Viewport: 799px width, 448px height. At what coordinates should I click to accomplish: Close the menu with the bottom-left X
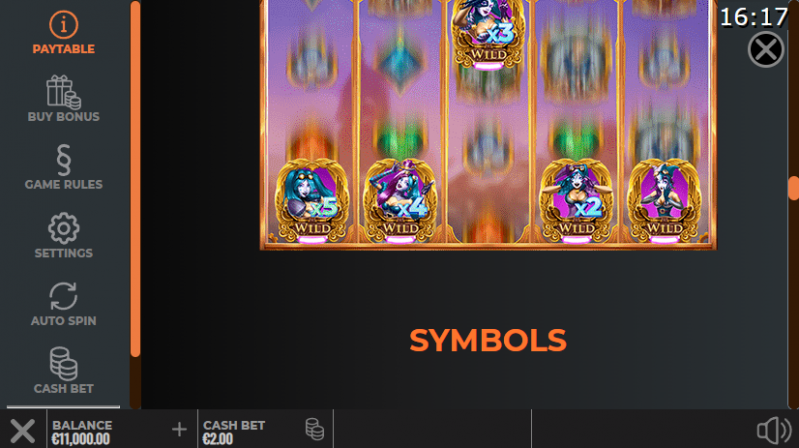click(23, 431)
